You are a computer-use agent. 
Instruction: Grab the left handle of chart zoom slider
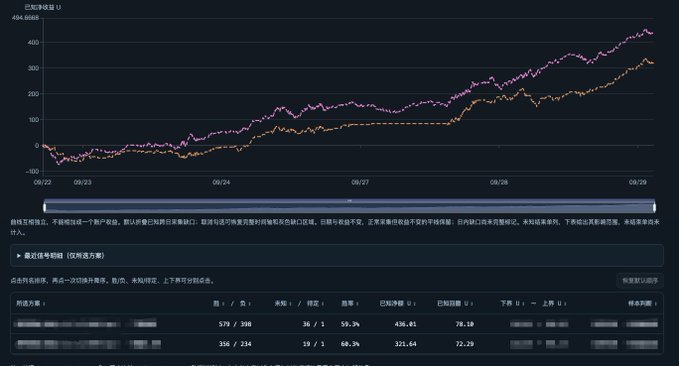[45, 207]
